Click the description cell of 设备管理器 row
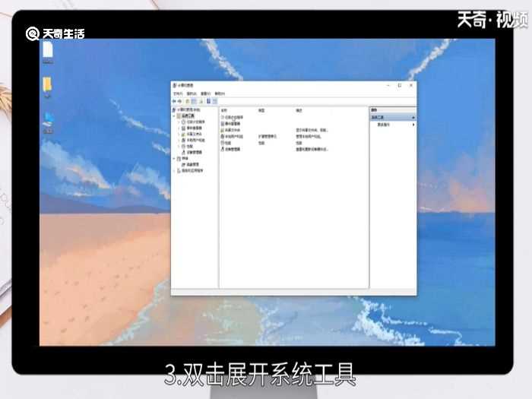This screenshot has width=532, height=399. click(312, 149)
